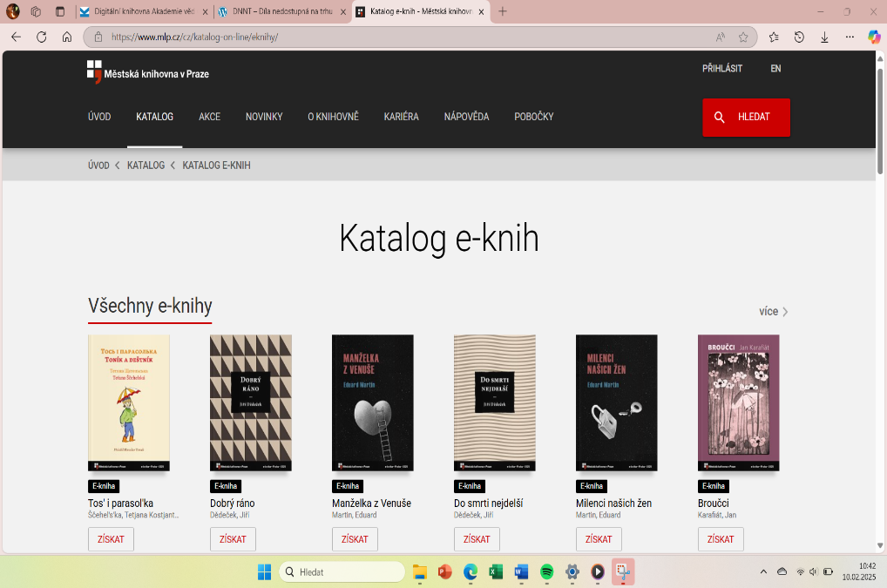Open Copilot sidebar

pos(874,37)
